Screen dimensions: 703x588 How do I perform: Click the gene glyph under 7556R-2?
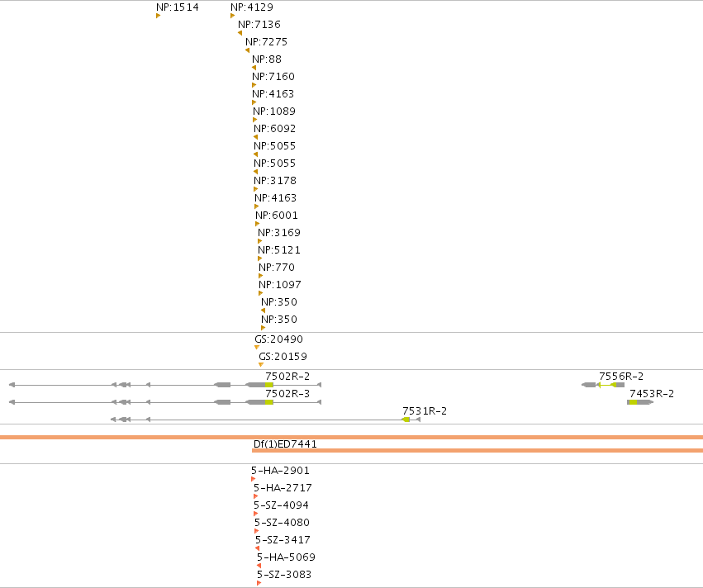coord(603,385)
